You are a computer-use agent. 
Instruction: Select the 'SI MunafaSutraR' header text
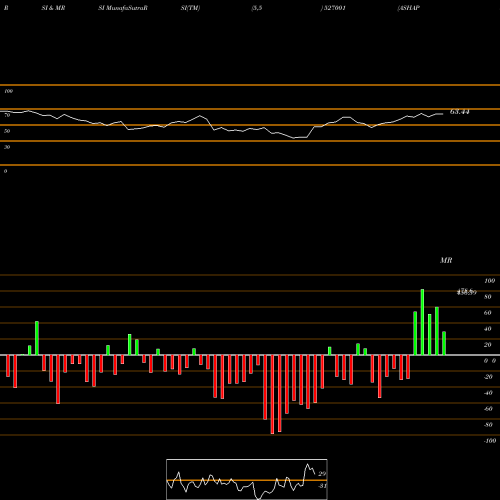pos(123,8)
